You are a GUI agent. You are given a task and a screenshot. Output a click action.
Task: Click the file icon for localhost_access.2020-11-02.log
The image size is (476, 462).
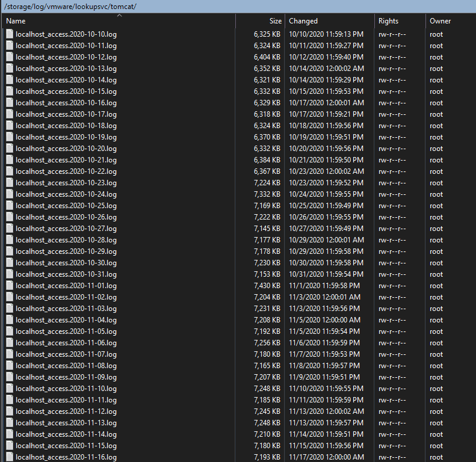pos(10,297)
